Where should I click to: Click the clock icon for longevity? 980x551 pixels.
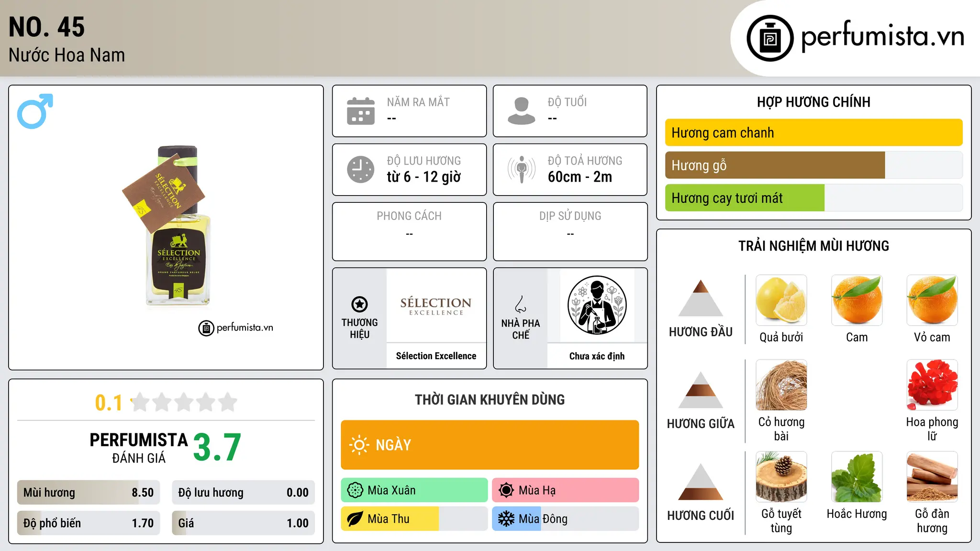click(361, 169)
